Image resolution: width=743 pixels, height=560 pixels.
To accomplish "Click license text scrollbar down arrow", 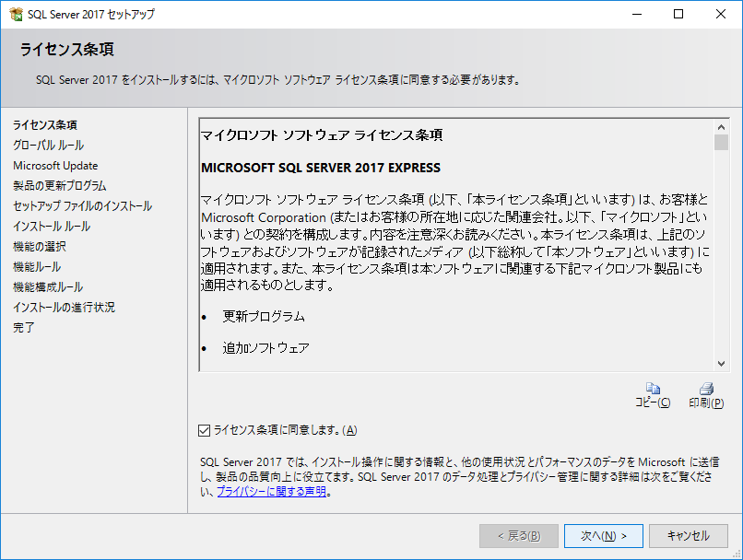I will tap(721, 364).
